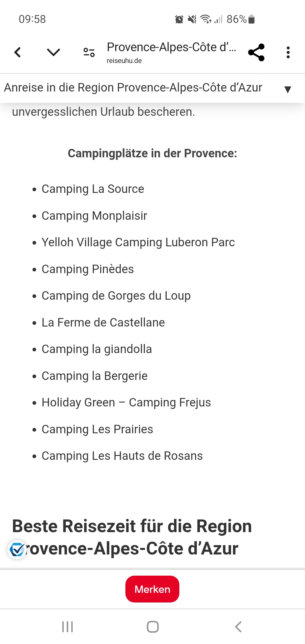Tap the reiseuhu.de address text
Screen dimensions: 305x644
click(x=124, y=61)
